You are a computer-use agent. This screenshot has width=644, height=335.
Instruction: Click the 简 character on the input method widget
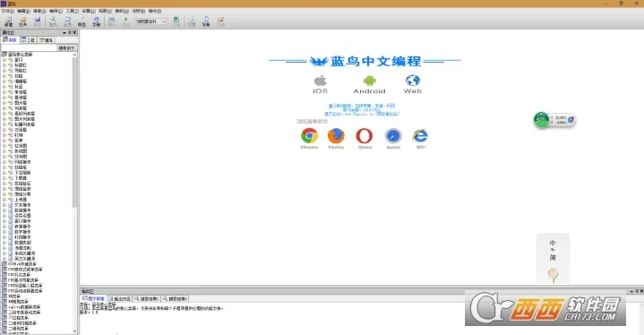click(553, 257)
